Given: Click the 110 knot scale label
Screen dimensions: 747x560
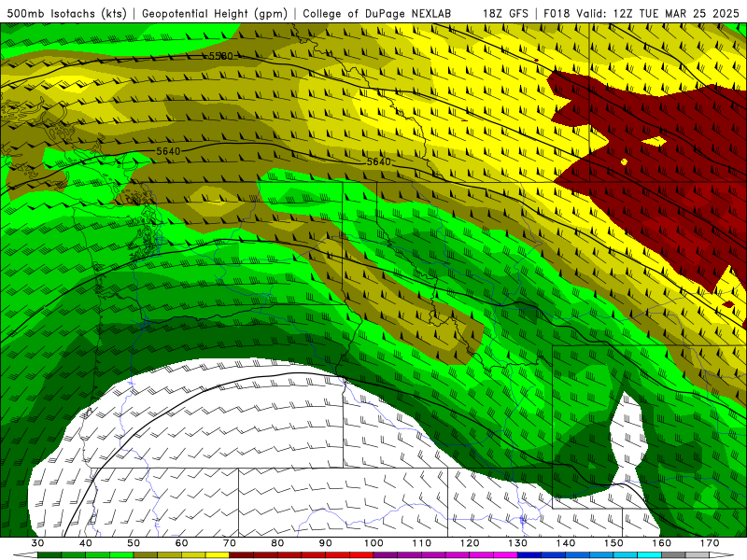Looking at the screenshot, I should click(x=422, y=543).
